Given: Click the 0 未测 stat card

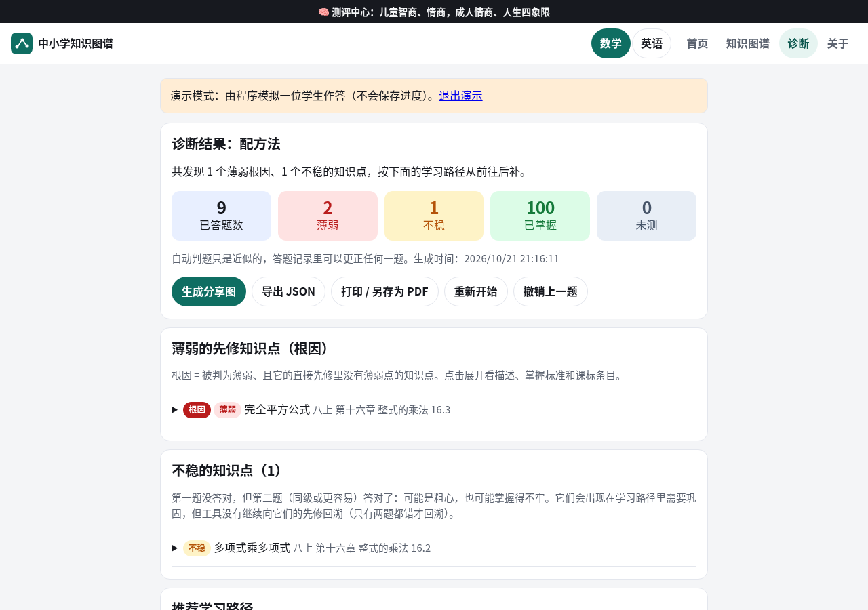Looking at the screenshot, I should [x=646, y=216].
